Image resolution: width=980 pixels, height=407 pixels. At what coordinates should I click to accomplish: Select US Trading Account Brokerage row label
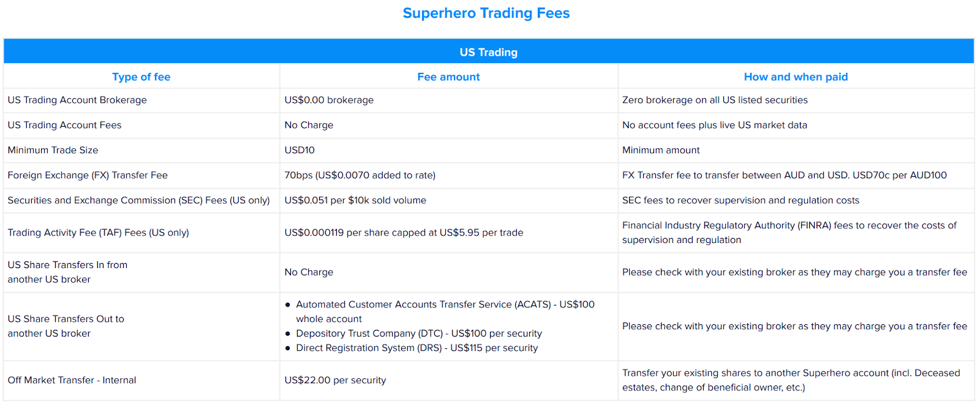click(77, 100)
